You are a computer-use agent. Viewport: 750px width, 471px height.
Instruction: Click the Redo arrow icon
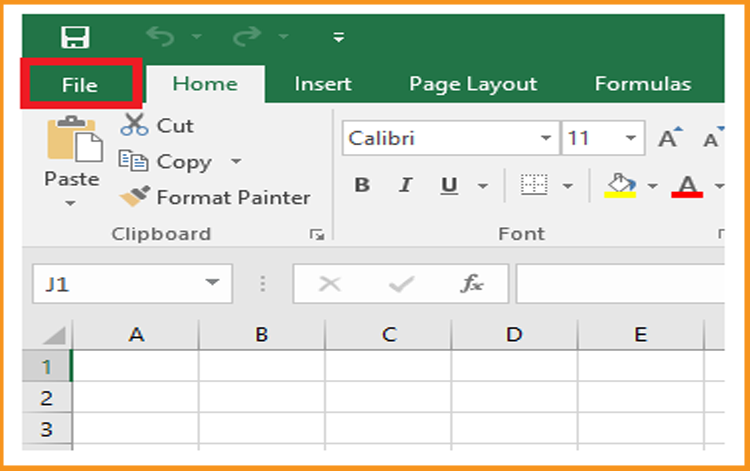click(x=246, y=36)
